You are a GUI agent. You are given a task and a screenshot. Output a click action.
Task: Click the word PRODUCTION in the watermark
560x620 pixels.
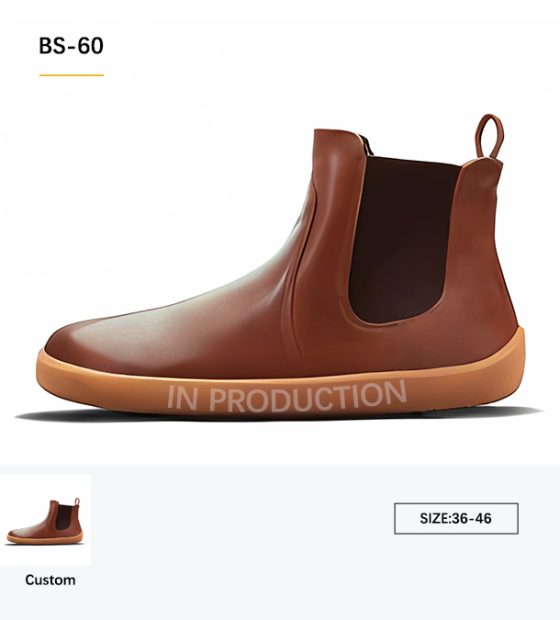pos(307,396)
